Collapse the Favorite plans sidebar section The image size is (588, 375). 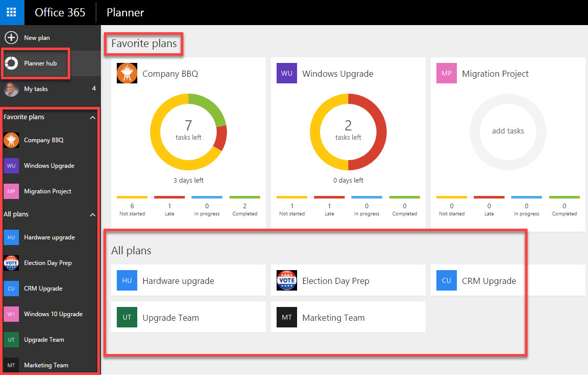coord(93,117)
